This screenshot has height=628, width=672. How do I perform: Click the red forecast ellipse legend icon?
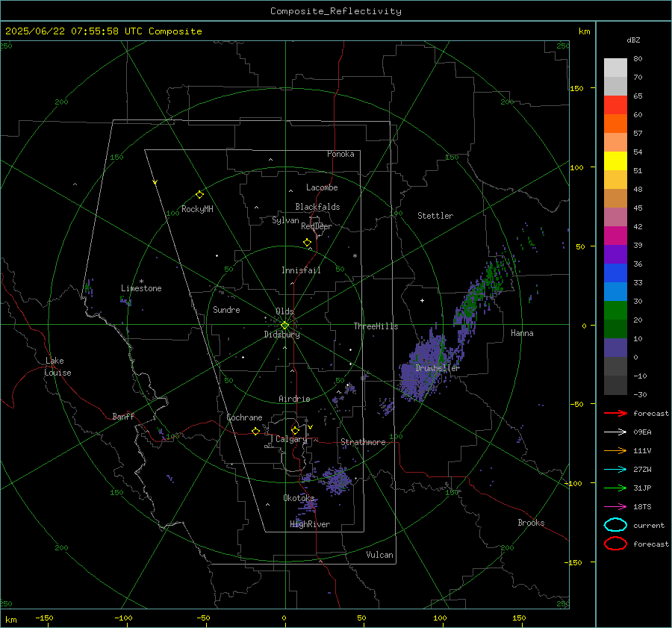615,544
